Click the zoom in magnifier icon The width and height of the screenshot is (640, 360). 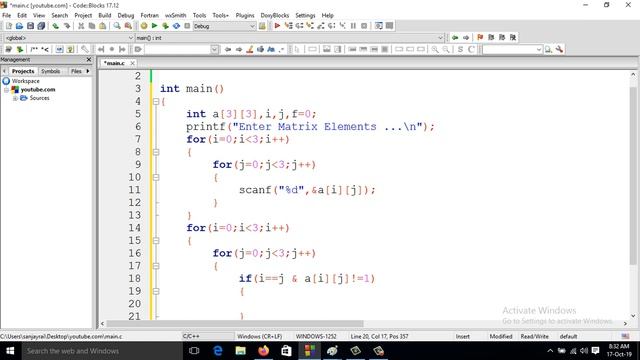(x=435, y=49)
